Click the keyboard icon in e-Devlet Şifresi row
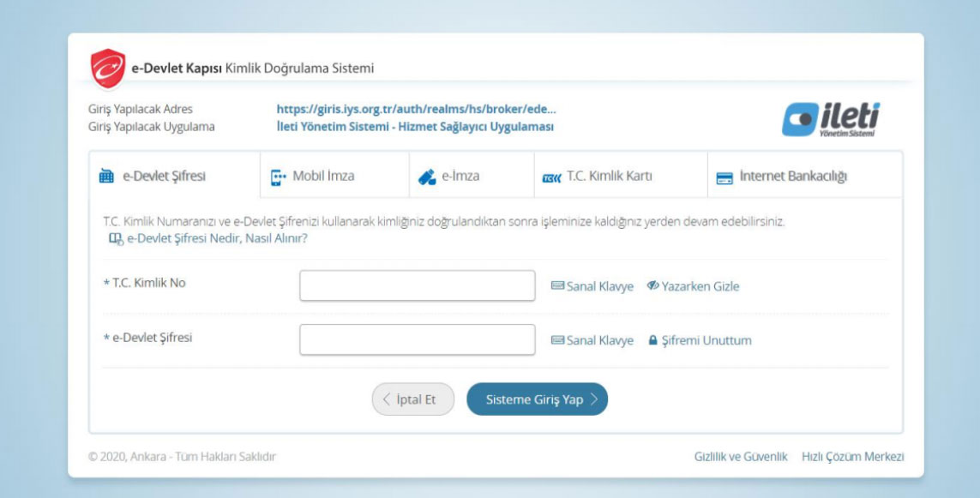This screenshot has width=980, height=498. (557, 340)
